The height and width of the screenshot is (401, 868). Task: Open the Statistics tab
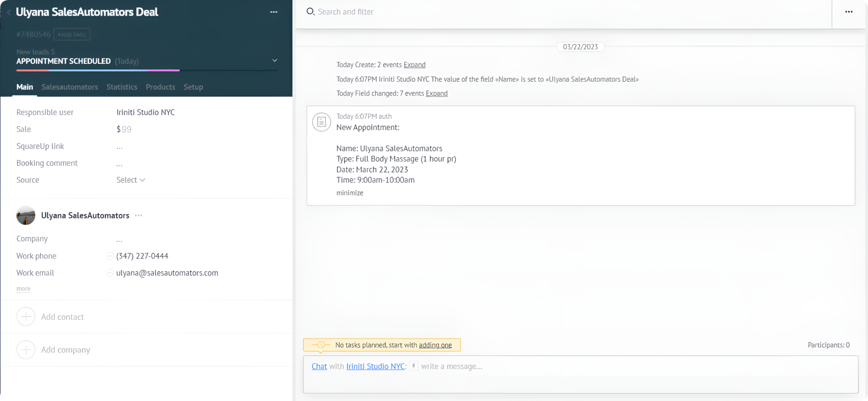(x=122, y=87)
